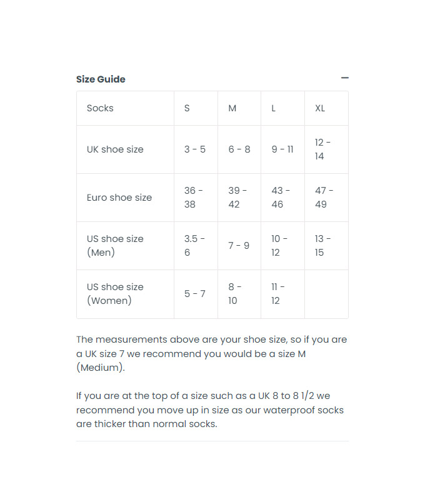
Task: Click the M size column header
Action: [232, 108]
